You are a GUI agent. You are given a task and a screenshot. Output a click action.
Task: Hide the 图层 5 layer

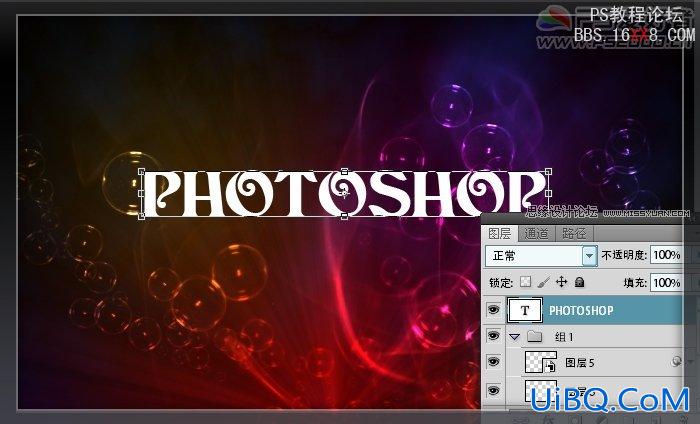pos(493,362)
